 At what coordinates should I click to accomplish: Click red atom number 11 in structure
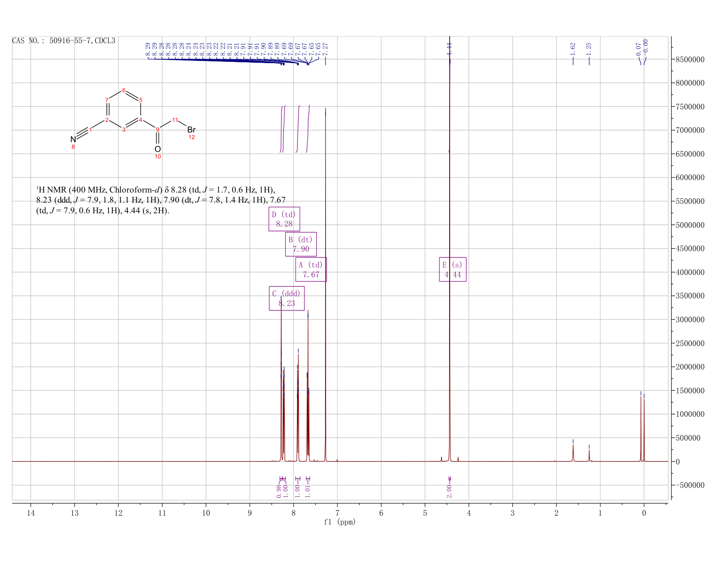point(175,120)
